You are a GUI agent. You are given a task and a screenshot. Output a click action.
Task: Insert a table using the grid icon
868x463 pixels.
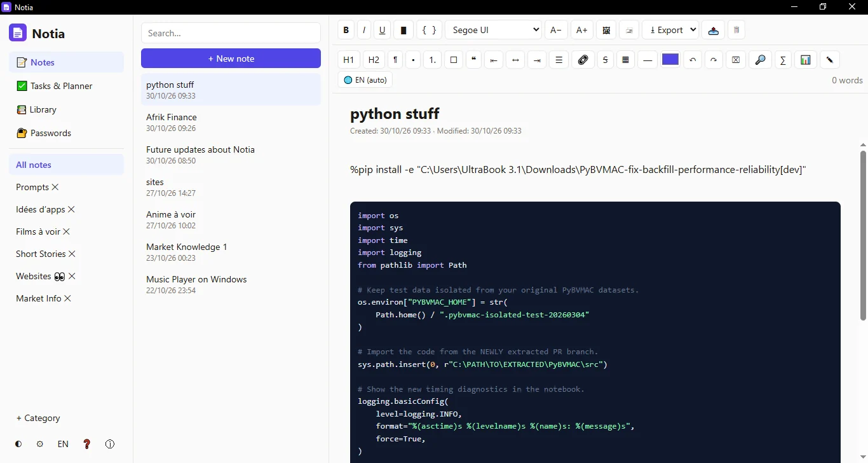[x=626, y=60]
